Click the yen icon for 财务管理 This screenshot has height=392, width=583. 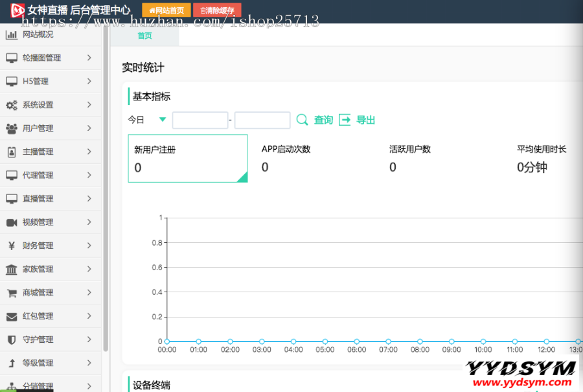tap(12, 246)
